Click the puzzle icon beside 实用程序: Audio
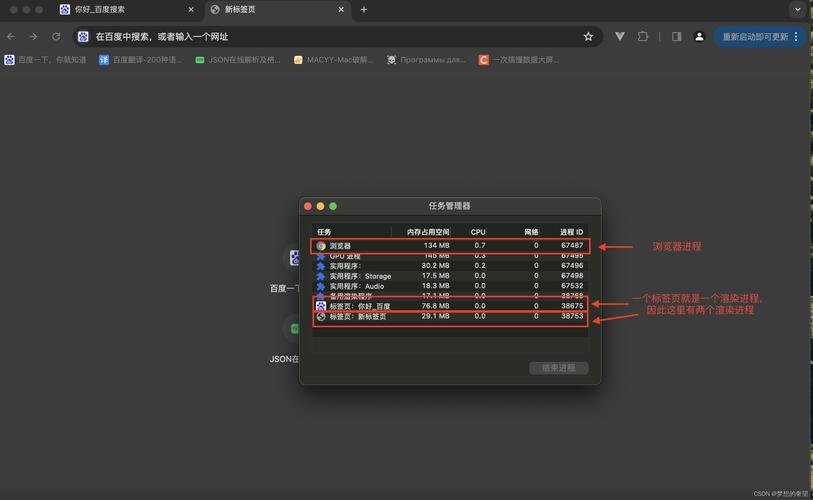Screen dimensions: 813x500 (321, 286)
